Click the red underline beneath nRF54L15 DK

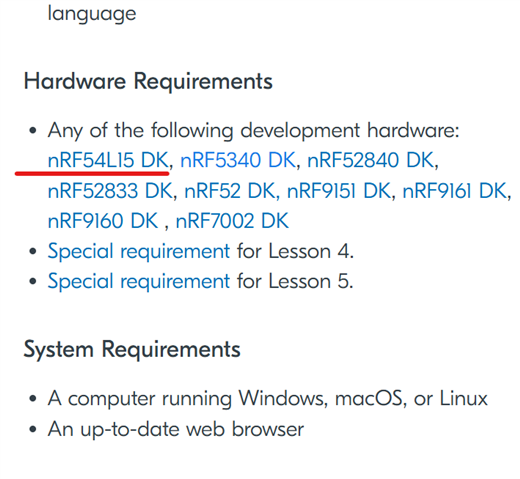pos(92,173)
